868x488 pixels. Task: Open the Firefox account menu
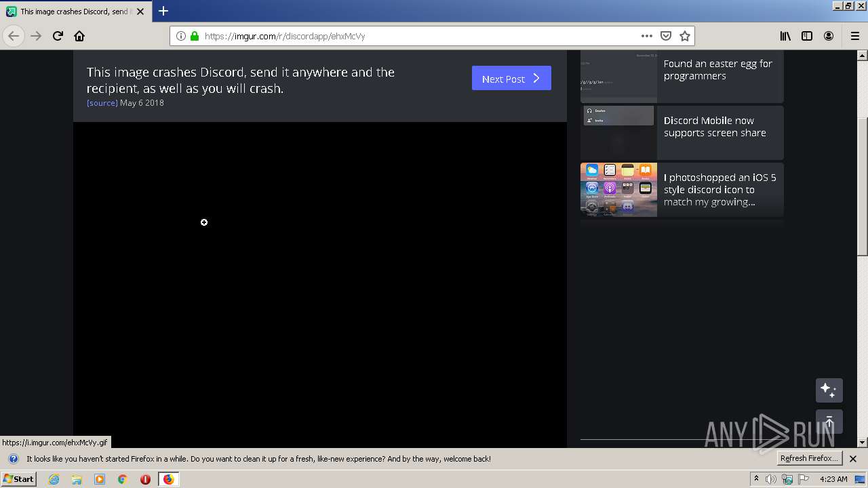[x=829, y=36]
